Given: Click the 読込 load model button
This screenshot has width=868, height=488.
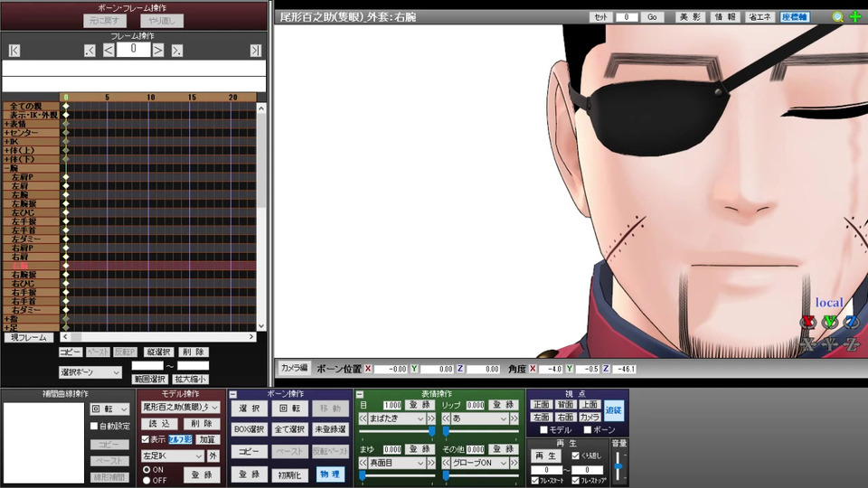Looking at the screenshot, I should pos(159,424).
